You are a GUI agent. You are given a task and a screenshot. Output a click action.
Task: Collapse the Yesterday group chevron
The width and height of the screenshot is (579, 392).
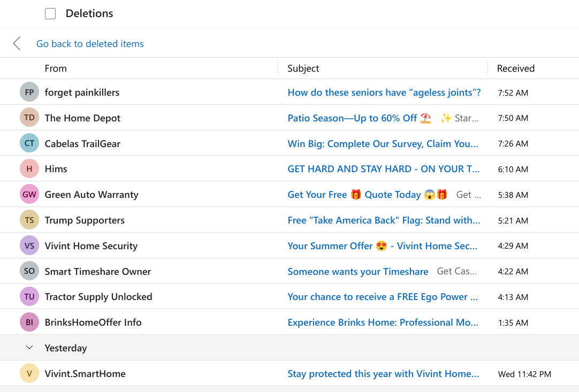[29, 347]
